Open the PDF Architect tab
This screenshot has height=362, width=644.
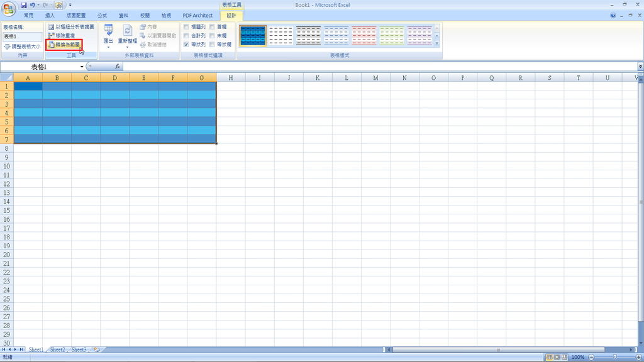coord(197,16)
